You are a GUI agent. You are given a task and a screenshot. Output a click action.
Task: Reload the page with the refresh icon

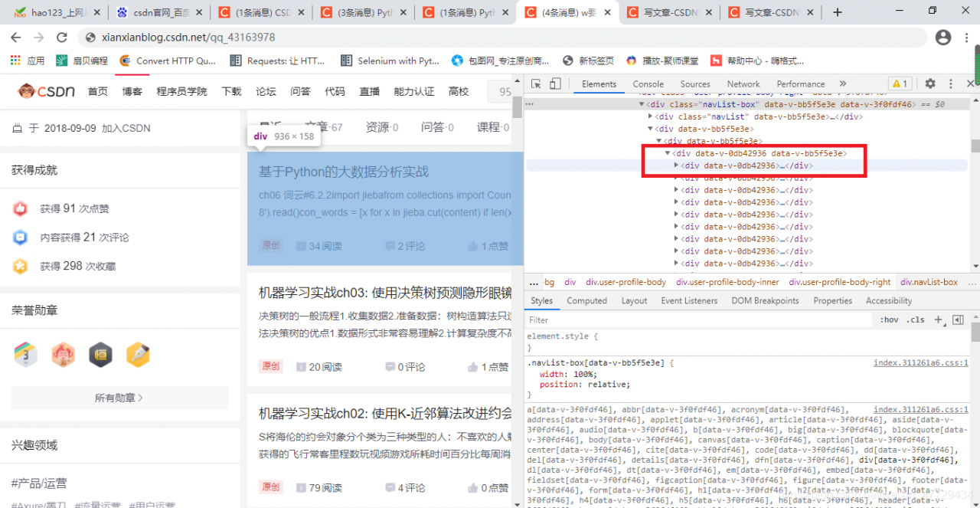coord(62,37)
